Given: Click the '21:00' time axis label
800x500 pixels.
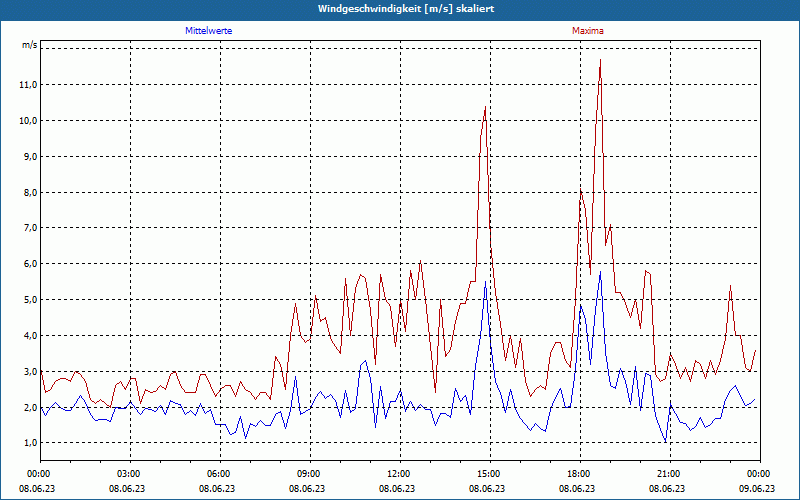Looking at the screenshot, I should point(670,474).
